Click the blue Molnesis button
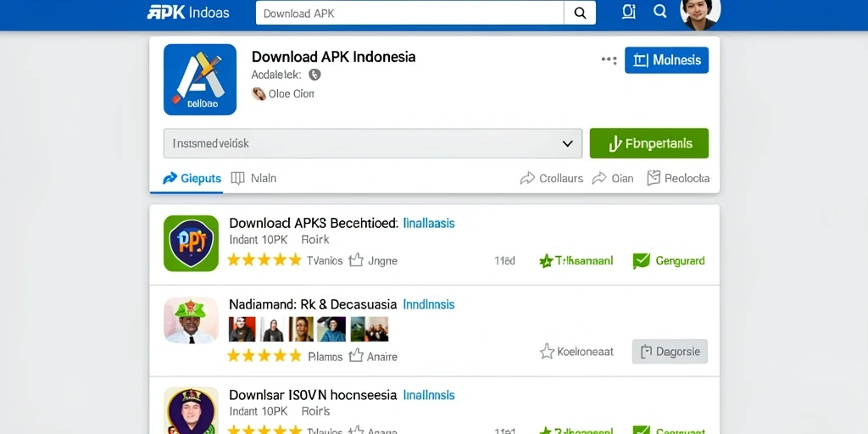Screen dimensions: 868x434 tap(666, 60)
